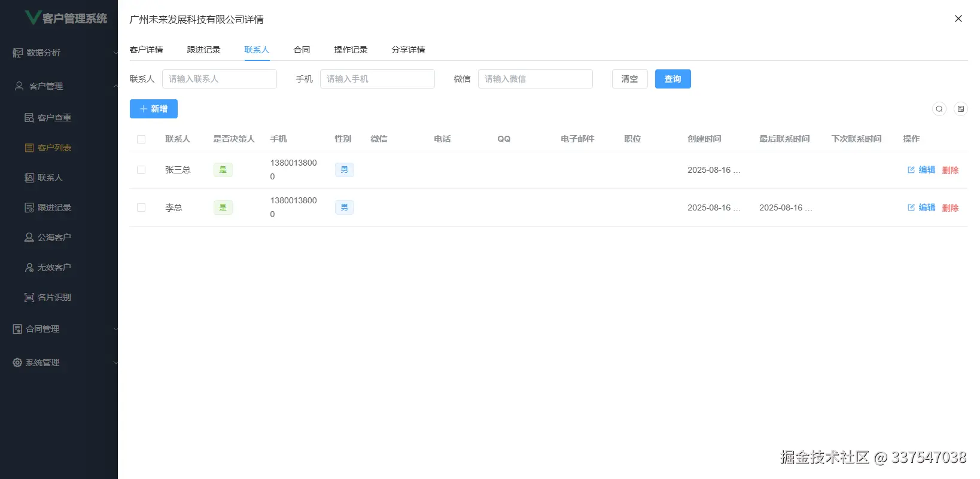Image resolution: width=980 pixels, height=479 pixels.
Task: Open 数据分析 sidebar menu icon
Action: (x=18, y=53)
